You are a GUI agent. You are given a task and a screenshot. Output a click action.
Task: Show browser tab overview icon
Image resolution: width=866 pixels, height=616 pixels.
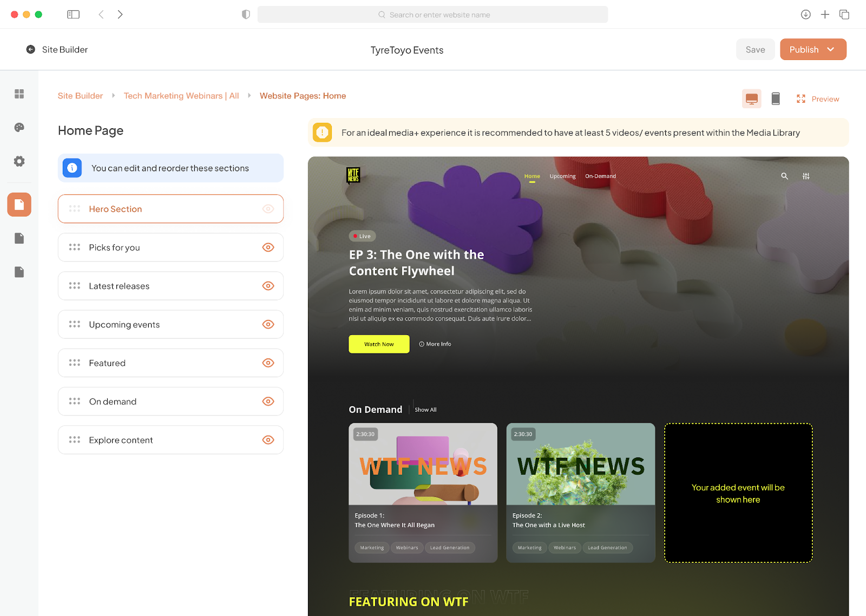tap(844, 15)
